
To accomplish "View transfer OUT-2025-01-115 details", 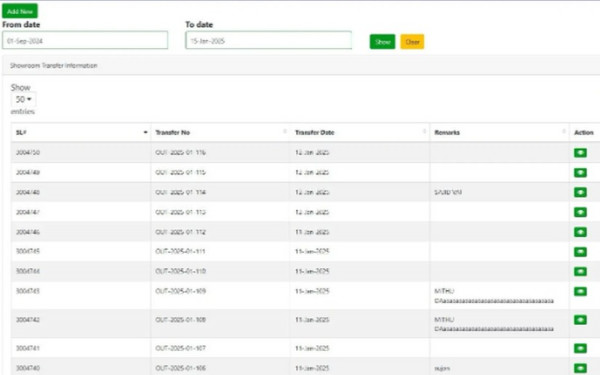I will click(580, 173).
